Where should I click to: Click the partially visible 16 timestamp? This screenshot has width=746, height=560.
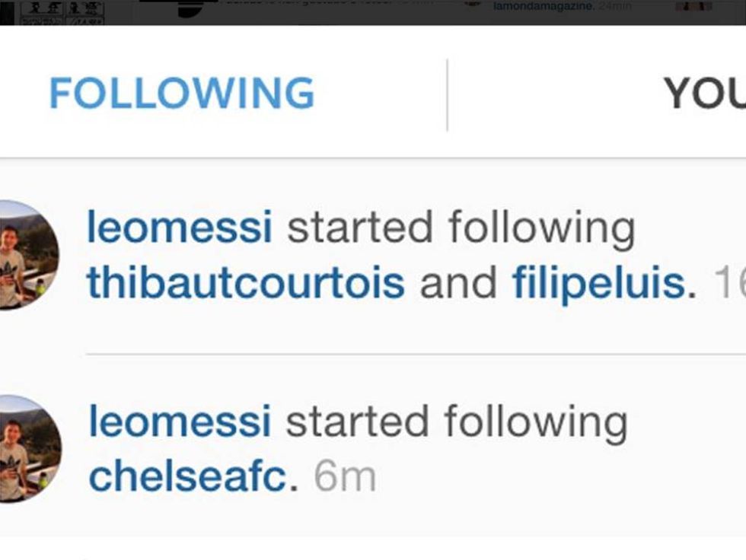pos(730,283)
